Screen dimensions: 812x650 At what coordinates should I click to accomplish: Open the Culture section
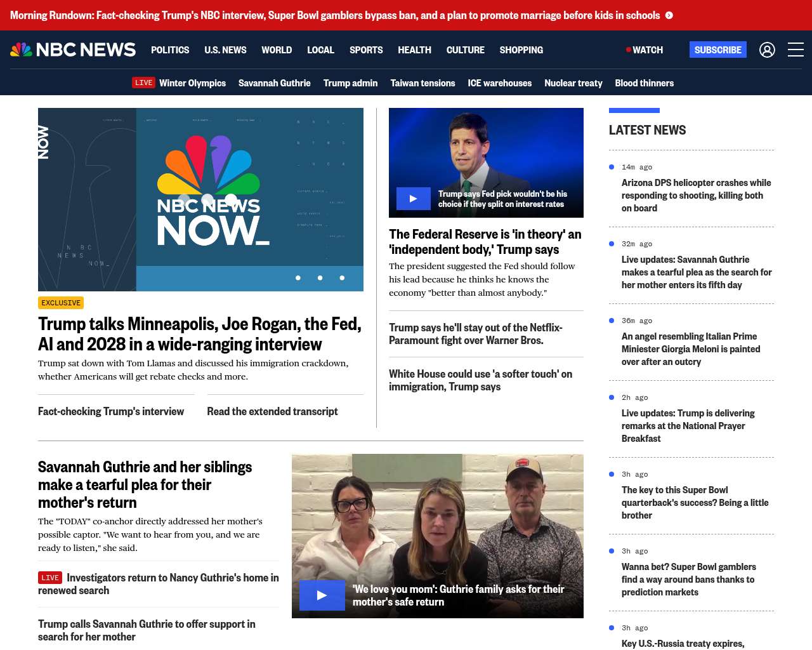point(465,50)
